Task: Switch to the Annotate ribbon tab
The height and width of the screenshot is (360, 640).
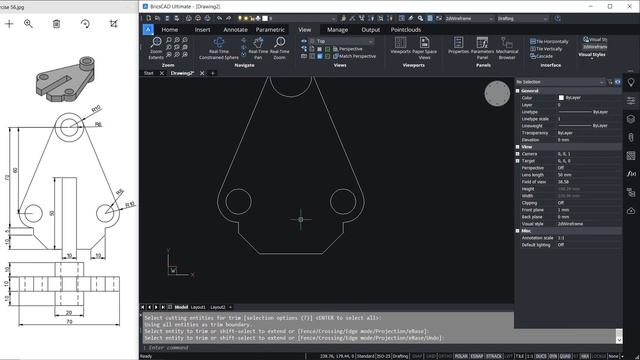Action: 236,30
